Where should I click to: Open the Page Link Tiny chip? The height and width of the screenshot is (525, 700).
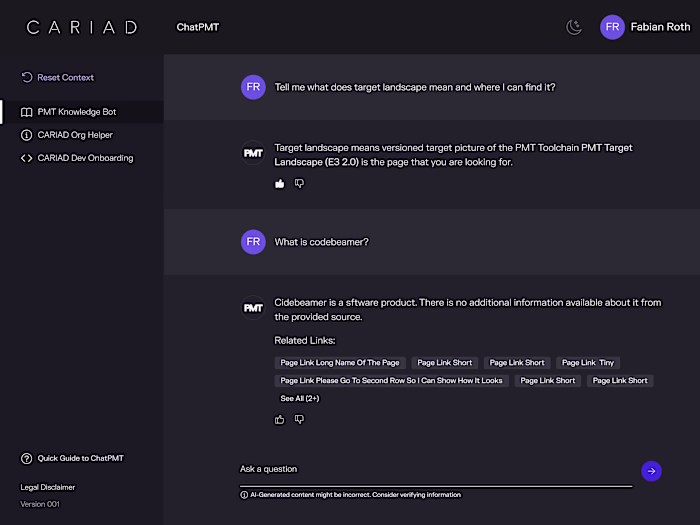[588, 362]
